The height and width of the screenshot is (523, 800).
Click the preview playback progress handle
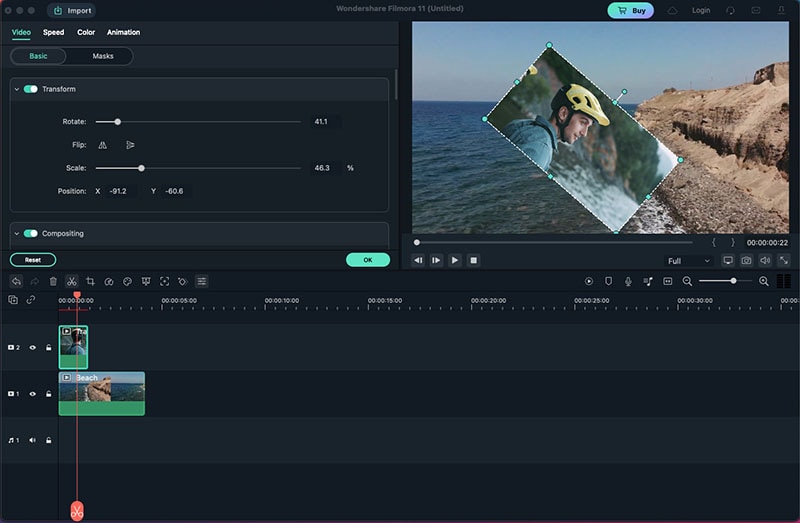click(417, 242)
